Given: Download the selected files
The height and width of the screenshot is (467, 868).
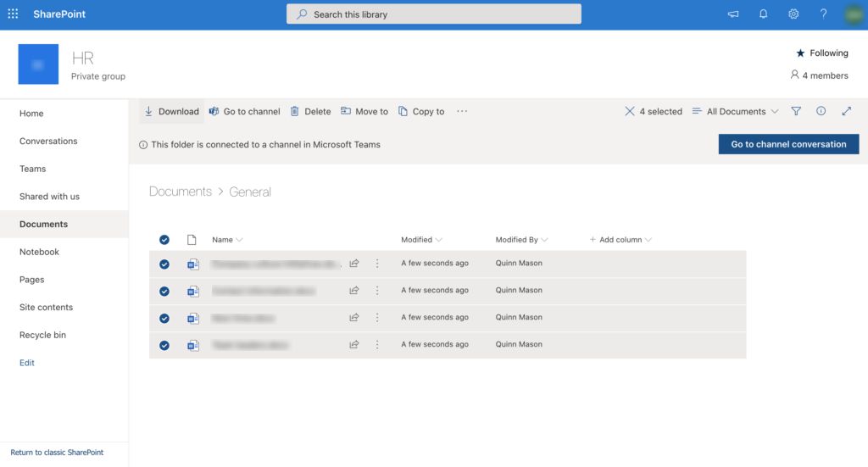Looking at the screenshot, I should (x=171, y=111).
